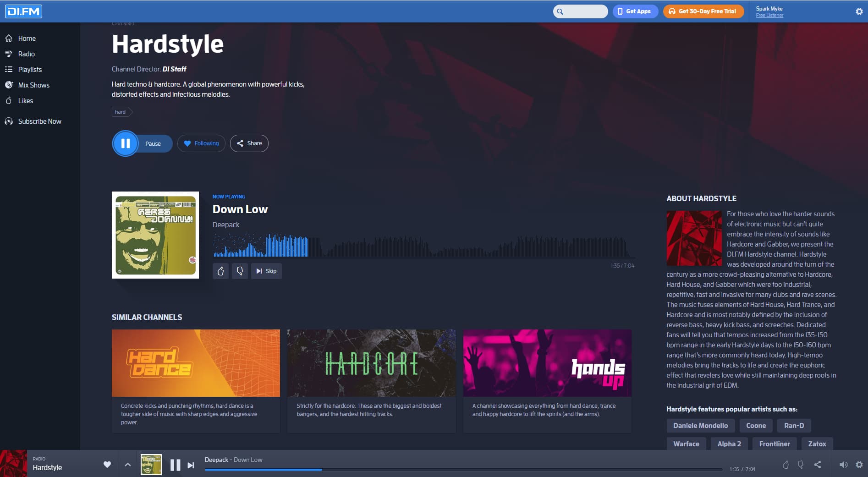Click the Get 30-Day Free Trial button

(x=703, y=11)
